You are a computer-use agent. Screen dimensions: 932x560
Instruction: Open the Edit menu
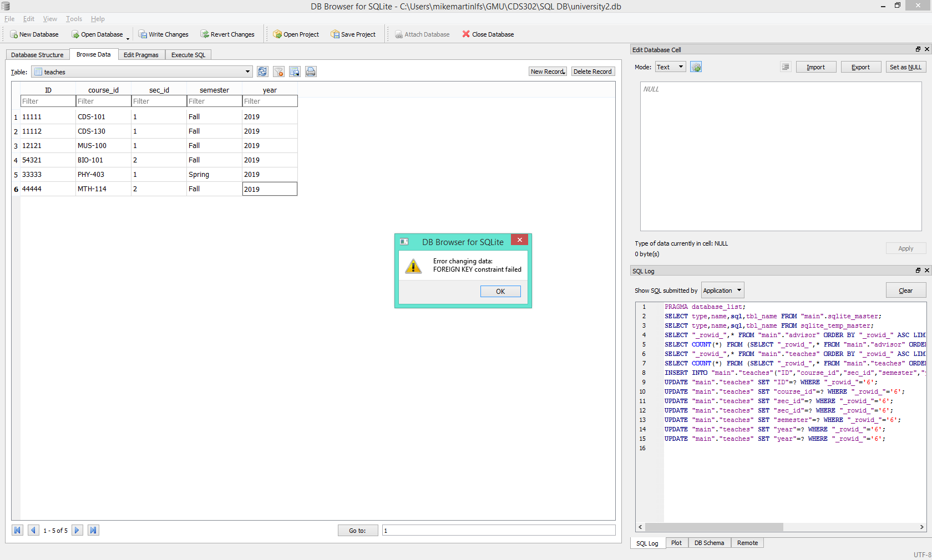tap(29, 19)
